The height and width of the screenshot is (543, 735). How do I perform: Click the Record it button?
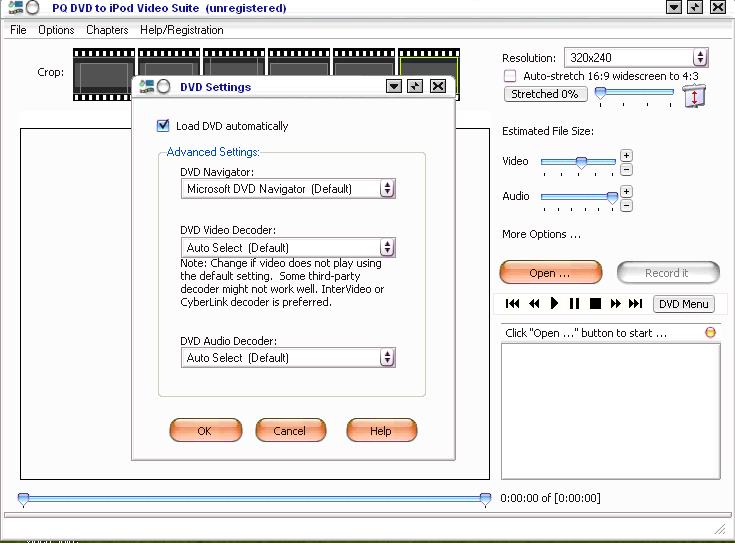click(x=668, y=272)
